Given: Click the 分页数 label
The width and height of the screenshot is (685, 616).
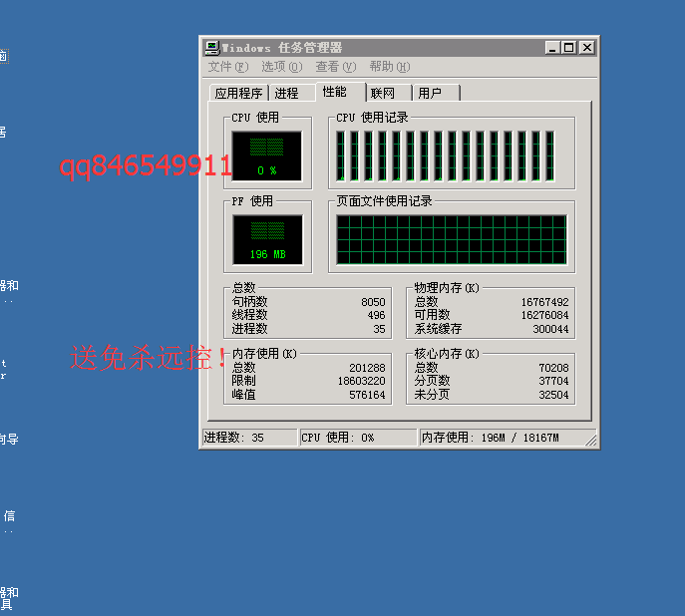Looking at the screenshot, I should (432, 381).
